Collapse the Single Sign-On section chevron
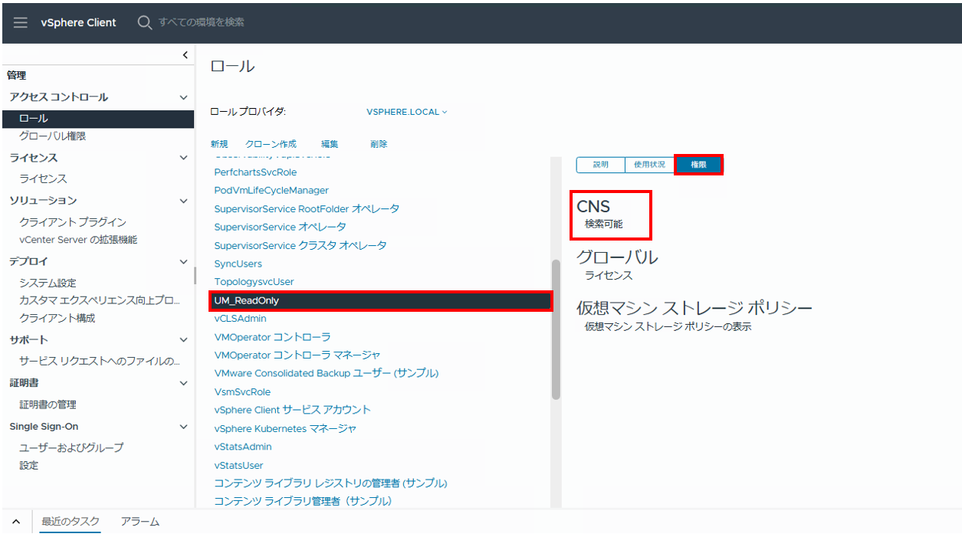This screenshot has height=560, width=962. (x=183, y=427)
